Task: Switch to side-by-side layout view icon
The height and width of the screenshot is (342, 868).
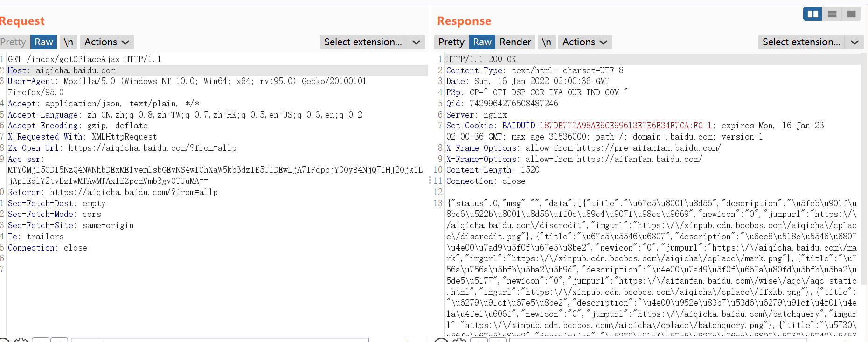Action: point(812,14)
